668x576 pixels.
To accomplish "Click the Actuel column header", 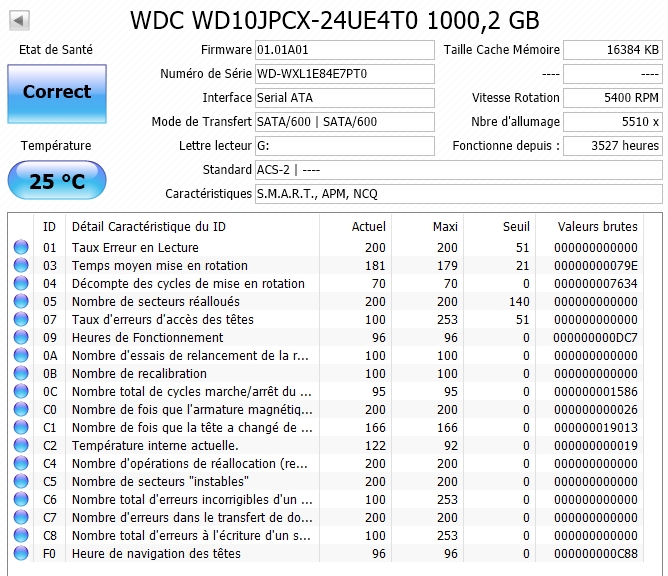I will coord(355,227).
